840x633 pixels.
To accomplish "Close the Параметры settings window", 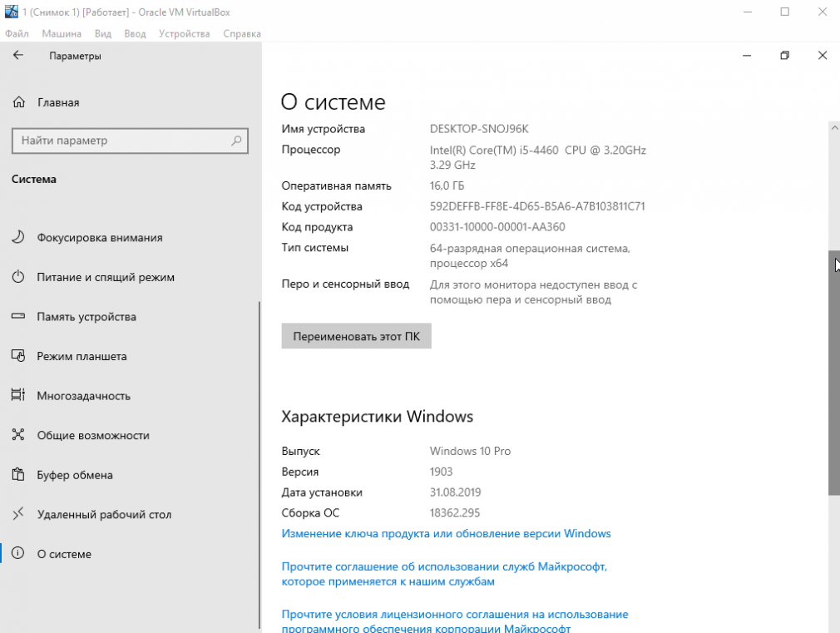I will 823,55.
